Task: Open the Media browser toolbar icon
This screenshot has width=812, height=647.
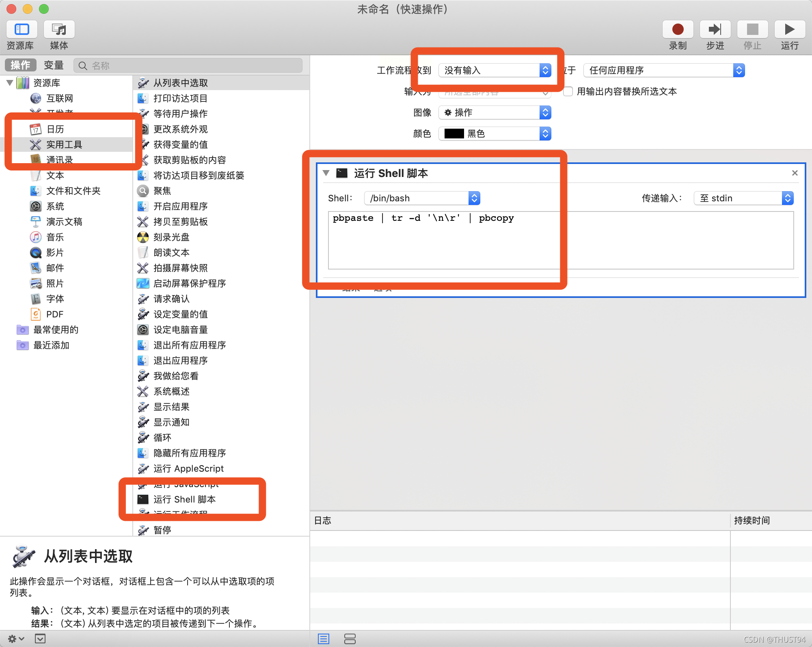Action: tap(59, 30)
